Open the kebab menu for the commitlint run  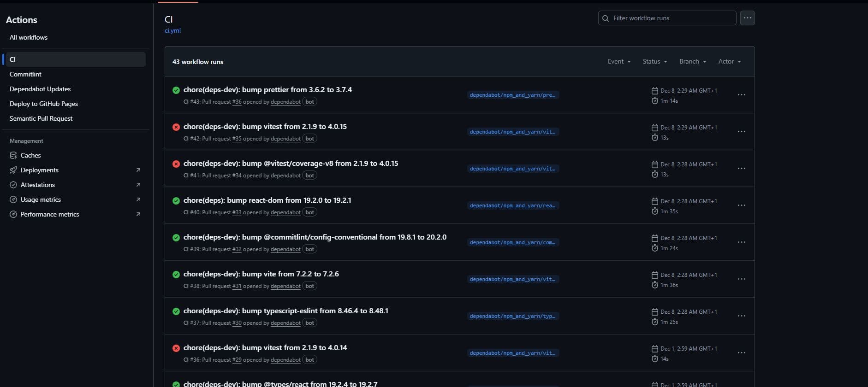(x=741, y=242)
